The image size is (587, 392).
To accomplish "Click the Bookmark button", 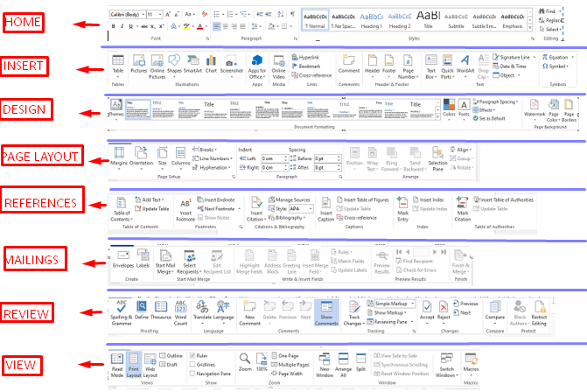I will click(x=306, y=66).
